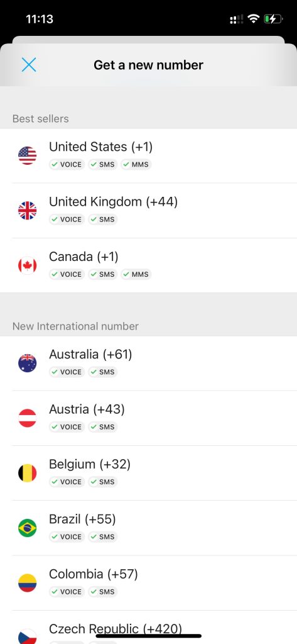Open Brazil (+55) number option
297x644 pixels.
coord(148,528)
